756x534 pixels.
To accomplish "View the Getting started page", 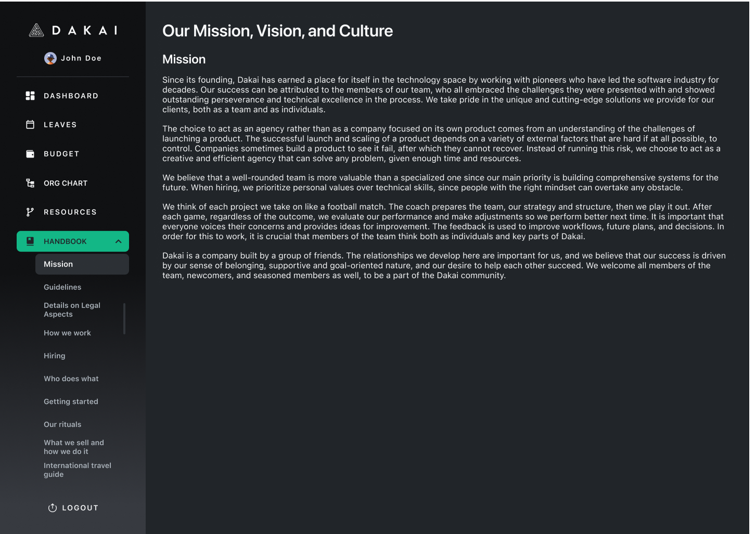I will (x=71, y=401).
